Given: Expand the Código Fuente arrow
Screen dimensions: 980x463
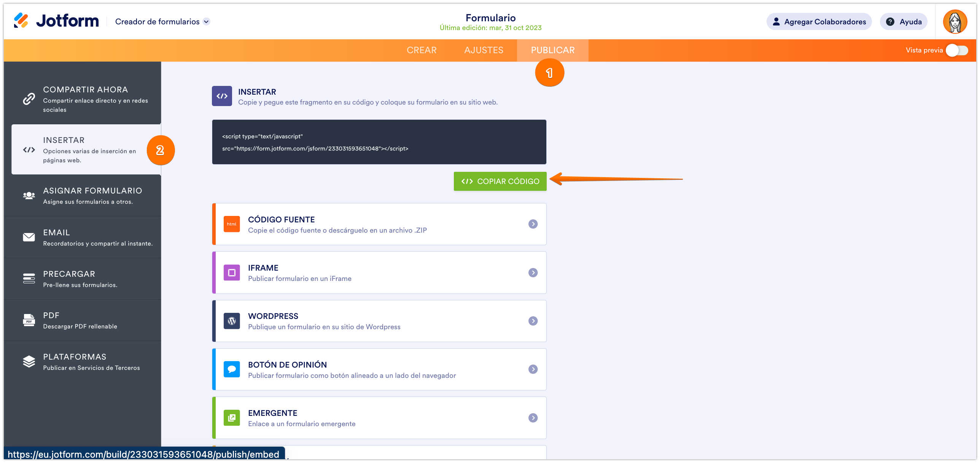Looking at the screenshot, I should coord(533,224).
